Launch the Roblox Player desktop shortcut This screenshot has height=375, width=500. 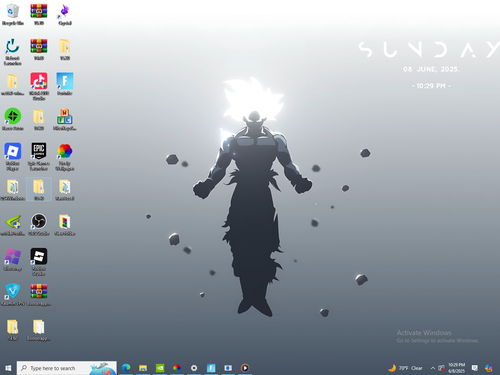point(13,157)
